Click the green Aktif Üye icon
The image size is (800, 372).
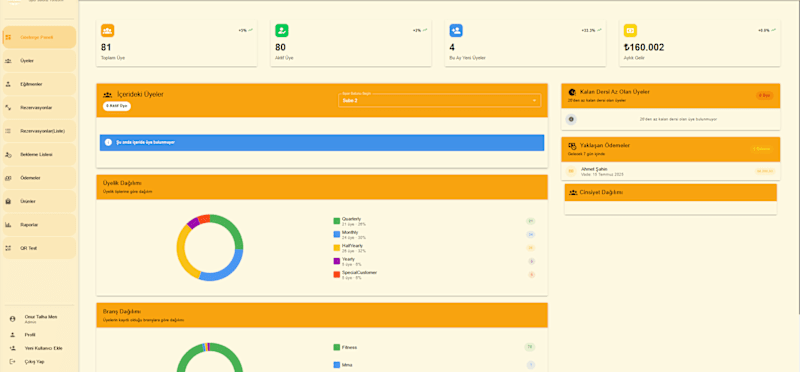[282, 31]
